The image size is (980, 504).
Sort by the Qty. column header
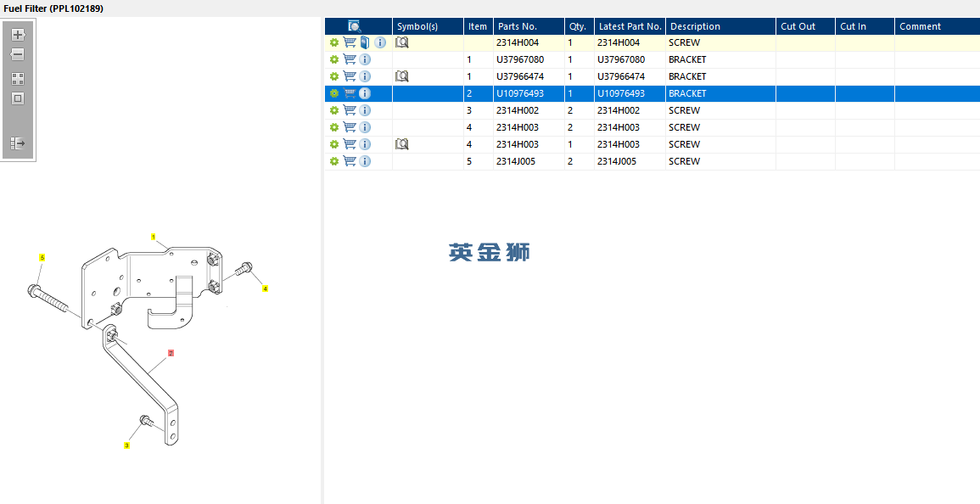[x=580, y=26]
